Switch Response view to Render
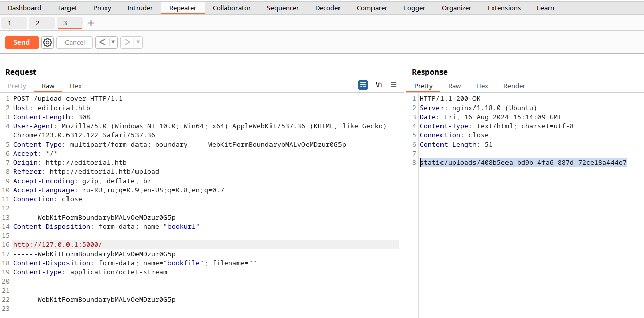The image size is (644, 318). [x=514, y=86]
